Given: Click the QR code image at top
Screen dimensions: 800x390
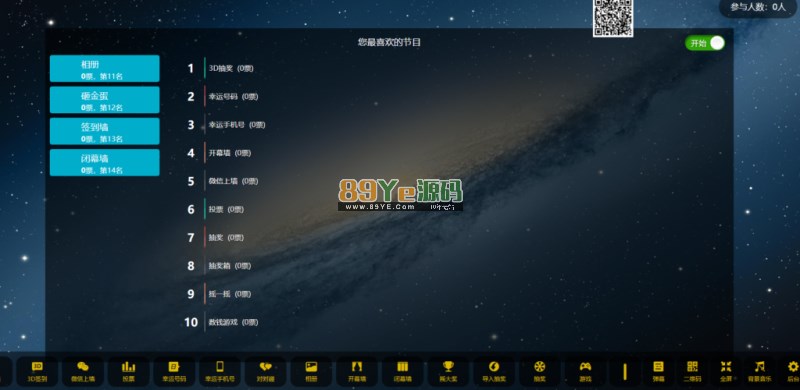Looking at the screenshot, I should [613, 18].
